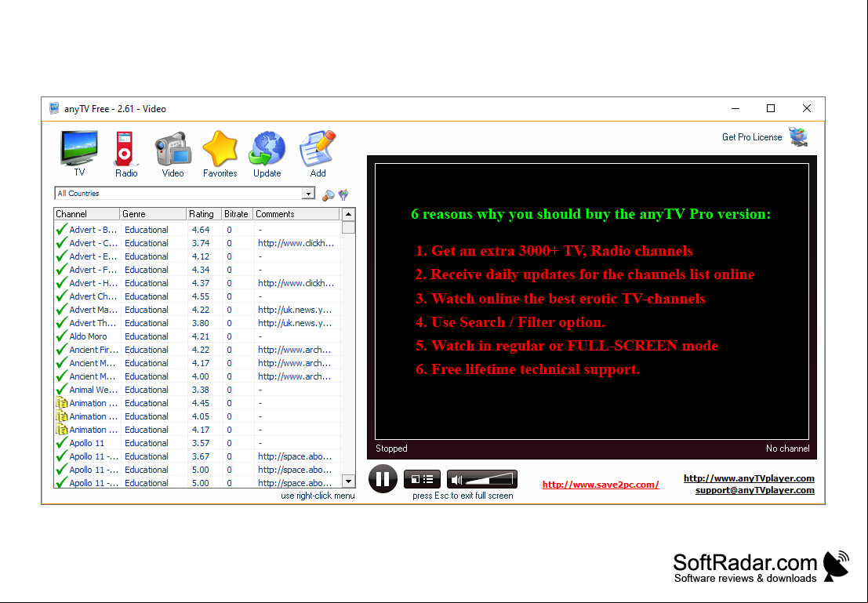868x603 pixels.
Task: Sort by the Channel column header
Action: tap(86, 214)
